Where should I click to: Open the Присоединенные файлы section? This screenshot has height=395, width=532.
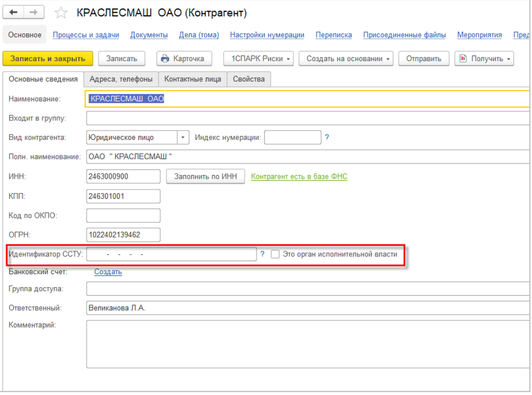point(404,35)
